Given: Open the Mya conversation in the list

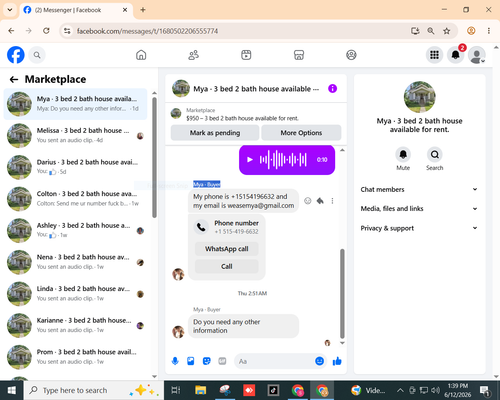Looking at the screenshot, I should [75, 104].
